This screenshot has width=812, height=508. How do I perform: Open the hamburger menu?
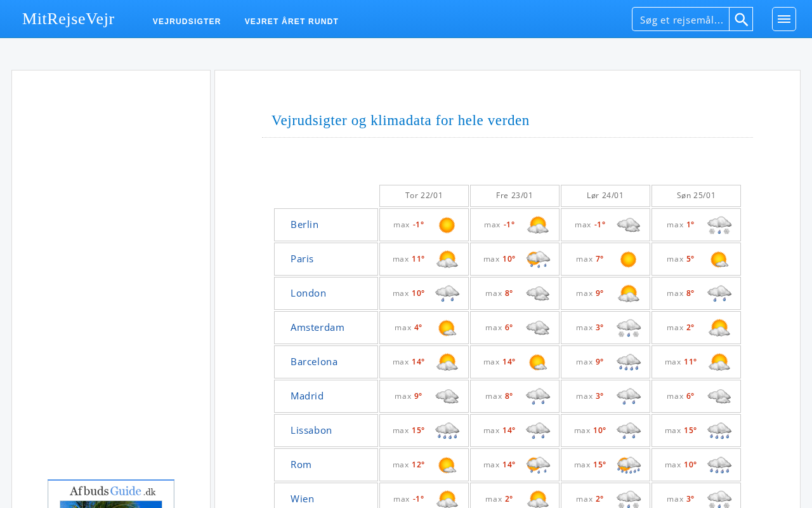click(x=784, y=19)
